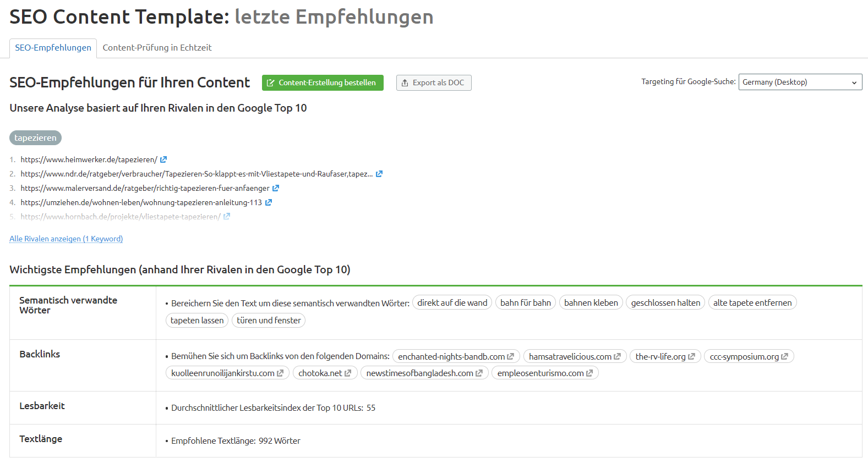Open the-rv-life.org backlink domain
The image size is (868, 463).
tap(660, 356)
